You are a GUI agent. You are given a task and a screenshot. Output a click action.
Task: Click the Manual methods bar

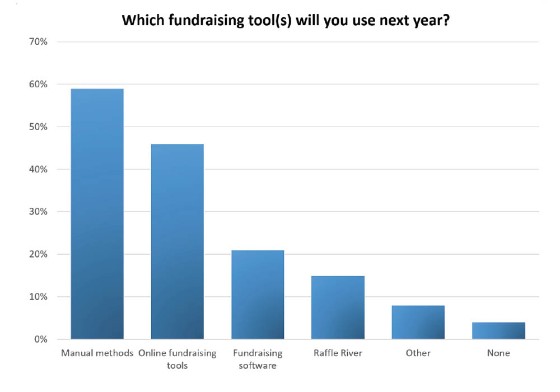[x=97, y=214]
